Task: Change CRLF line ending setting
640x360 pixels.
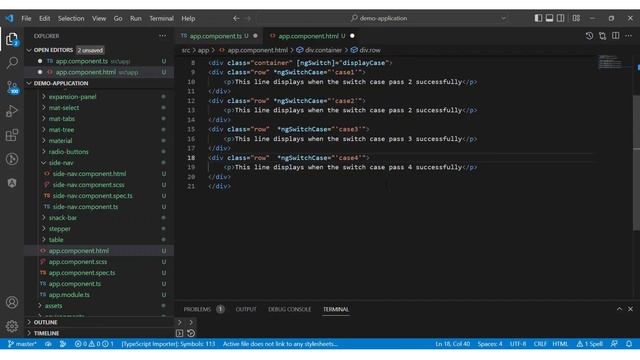Action: 540,344
